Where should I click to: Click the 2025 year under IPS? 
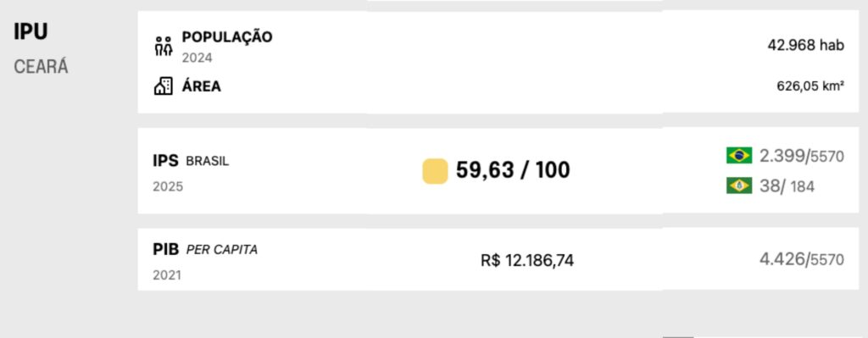coord(168,187)
